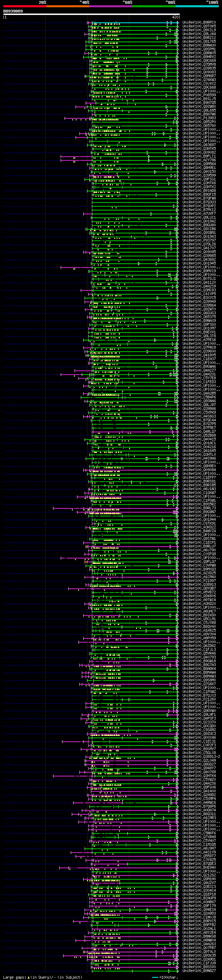
Task: Click the UniRef100_B9RS81 entry
Action: (x=199, y=481)
